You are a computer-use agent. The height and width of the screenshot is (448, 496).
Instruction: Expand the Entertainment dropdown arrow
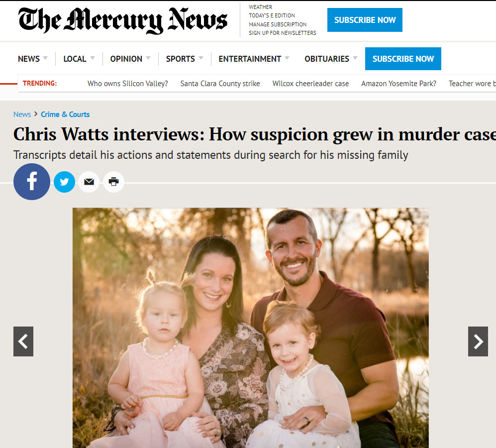(287, 58)
